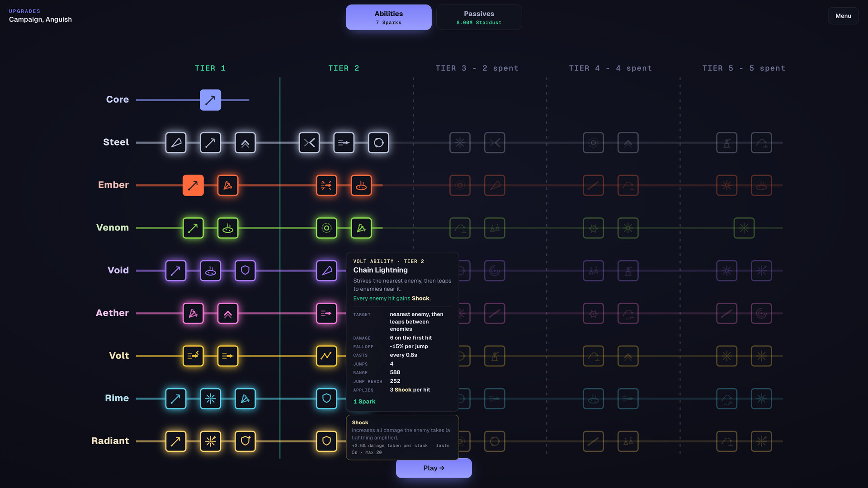
Task: Select the locked Steel Tier 4 chevron icon
Action: 628,143
